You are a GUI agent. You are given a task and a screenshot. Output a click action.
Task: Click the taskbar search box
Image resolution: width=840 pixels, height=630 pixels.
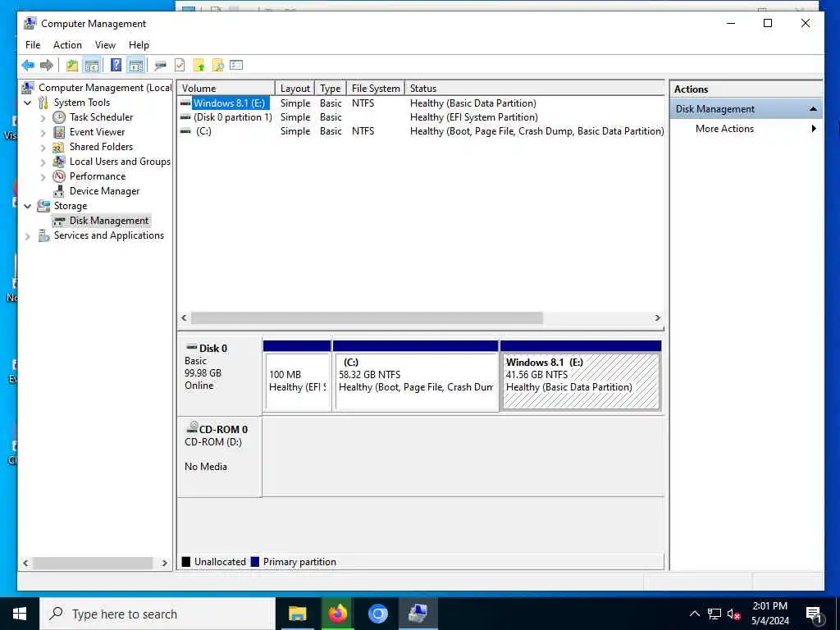click(x=157, y=614)
